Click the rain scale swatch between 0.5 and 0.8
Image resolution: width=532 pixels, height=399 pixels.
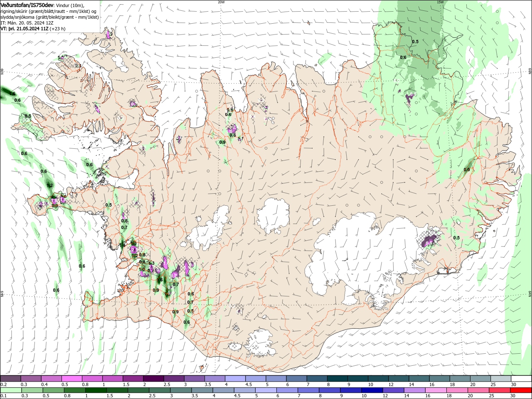[x=53, y=390]
